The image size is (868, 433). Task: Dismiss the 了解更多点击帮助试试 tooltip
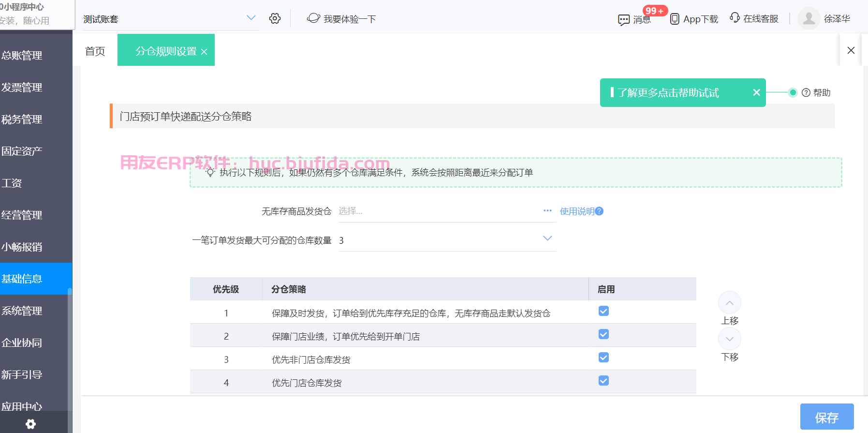click(x=757, y=92)
